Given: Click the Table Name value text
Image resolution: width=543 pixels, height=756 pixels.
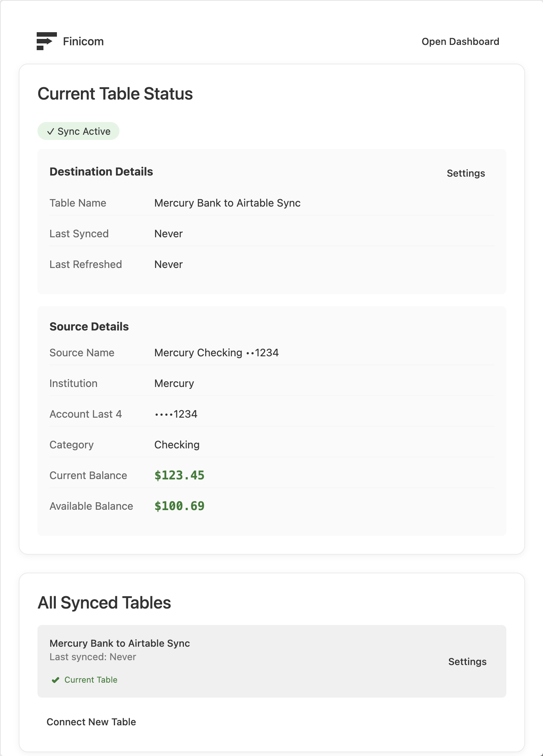Looking at the screenshot, I should 227,203.
